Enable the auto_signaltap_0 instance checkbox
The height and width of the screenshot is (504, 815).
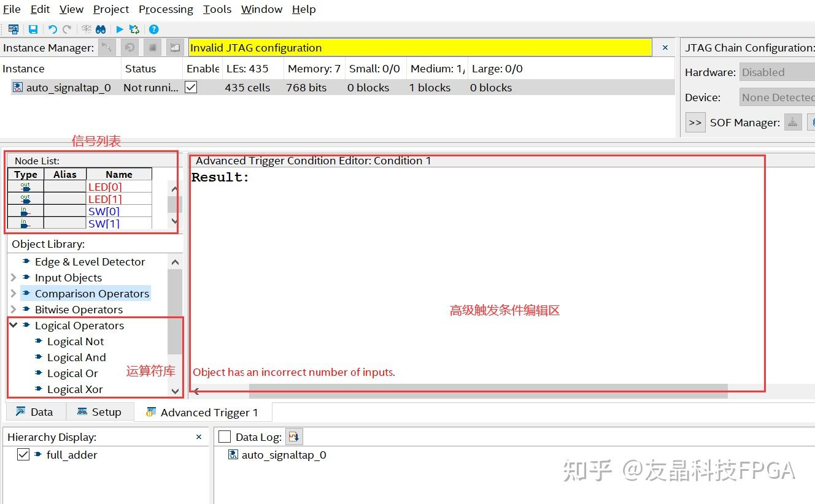[x=192, y=87]
